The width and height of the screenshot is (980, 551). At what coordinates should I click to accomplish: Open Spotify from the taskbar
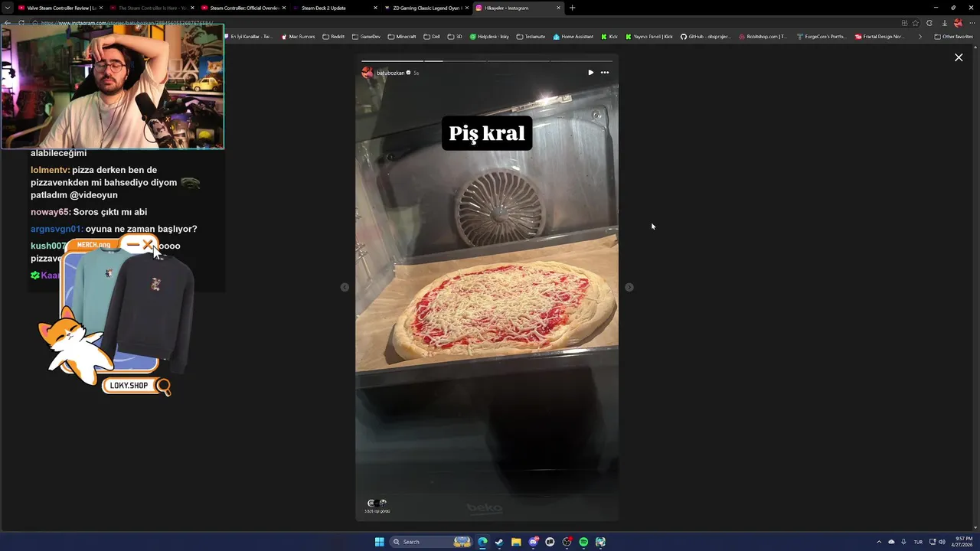point(583,542)
